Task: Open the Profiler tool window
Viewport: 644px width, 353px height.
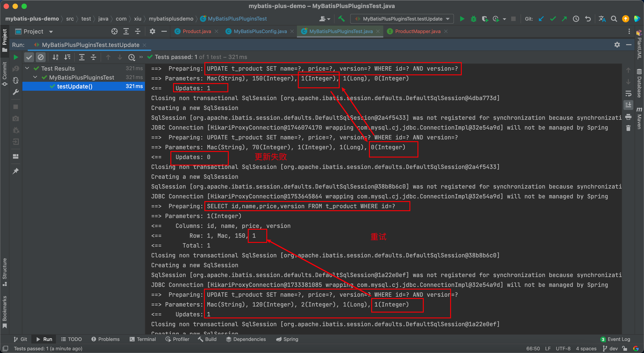Action: coord(178,339)
